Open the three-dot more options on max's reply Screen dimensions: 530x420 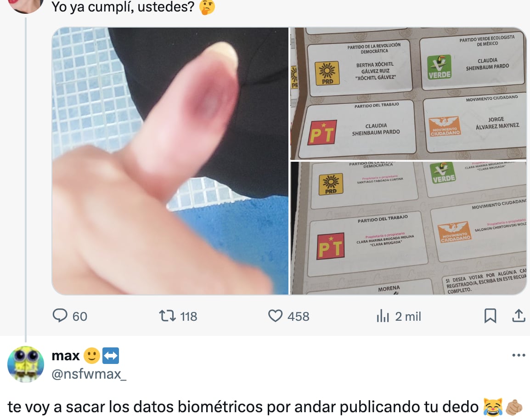pos(519,355)
